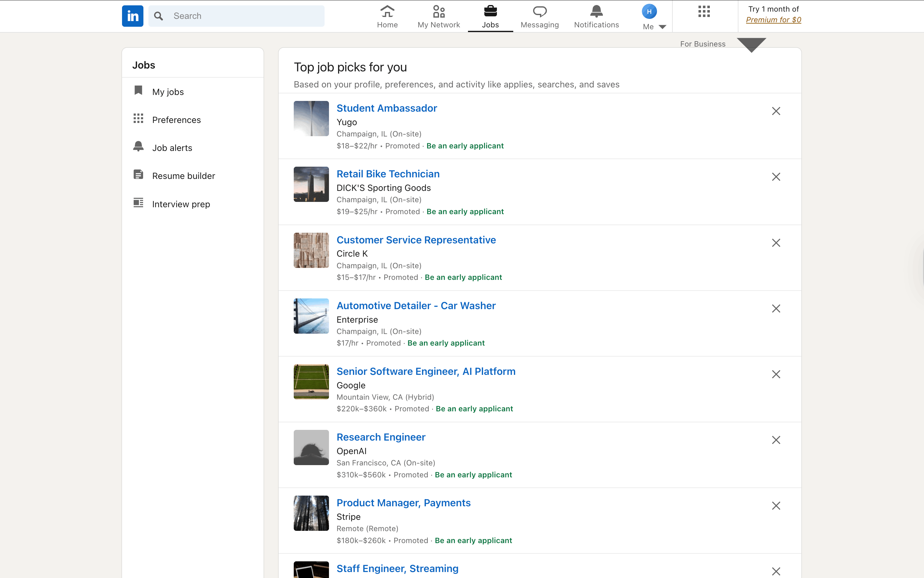The image size is (924, 578).
Task: Dismiss the Staff Engineer, Streaming job
Action: point(776,572)
